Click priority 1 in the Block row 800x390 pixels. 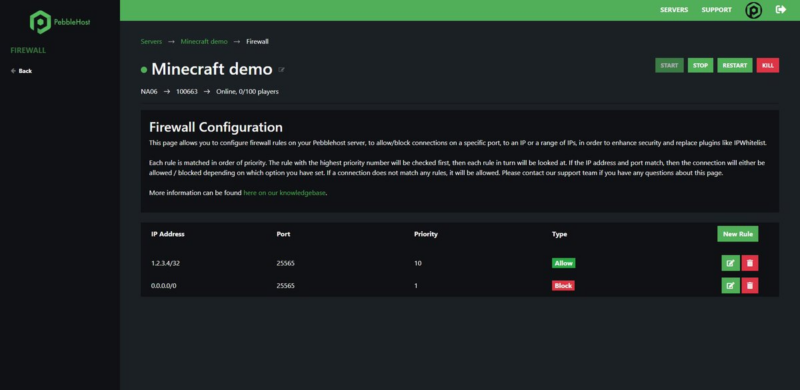pos(416,286)
